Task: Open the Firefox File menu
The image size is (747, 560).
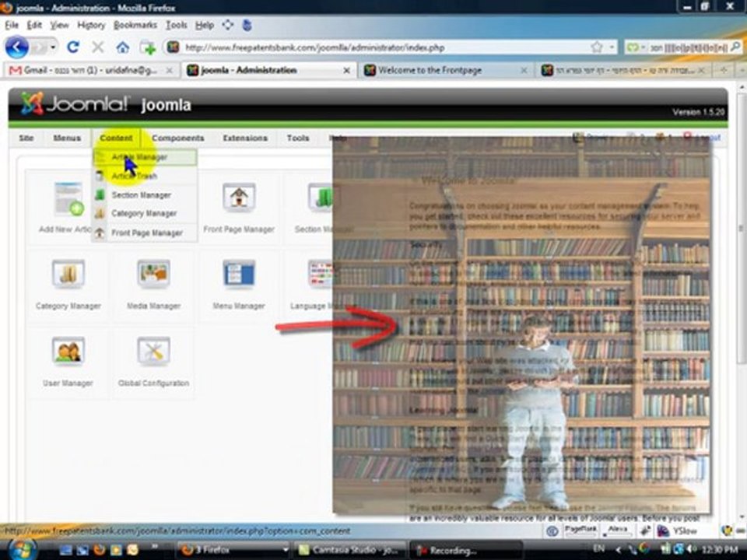Action: pyautogui.click(x=12, y=25)
